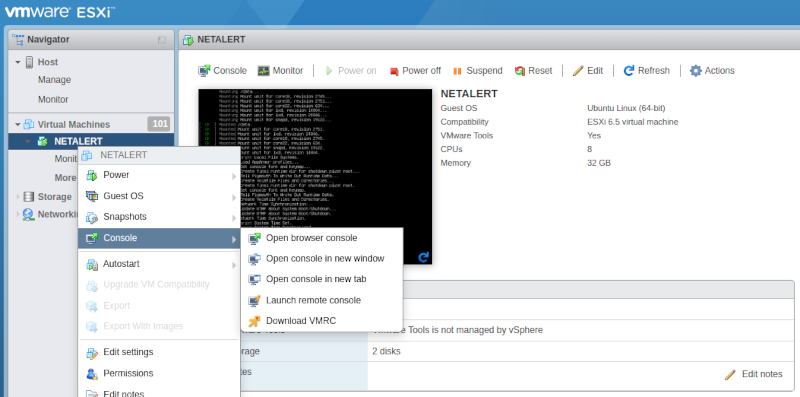This screenshot has height=397, width=800.
Task: Click the Download VMRC arrow icon
Action: [254, 321]
